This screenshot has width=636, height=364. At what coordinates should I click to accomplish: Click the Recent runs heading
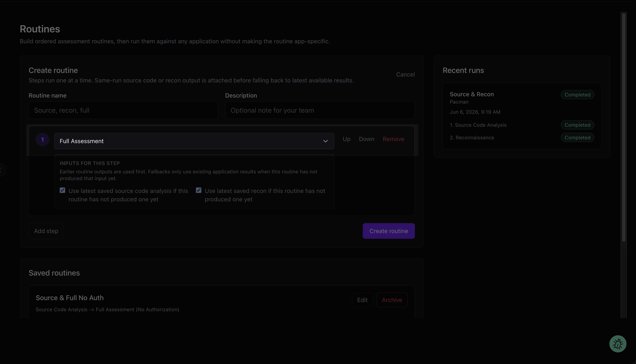click(463, 70)
